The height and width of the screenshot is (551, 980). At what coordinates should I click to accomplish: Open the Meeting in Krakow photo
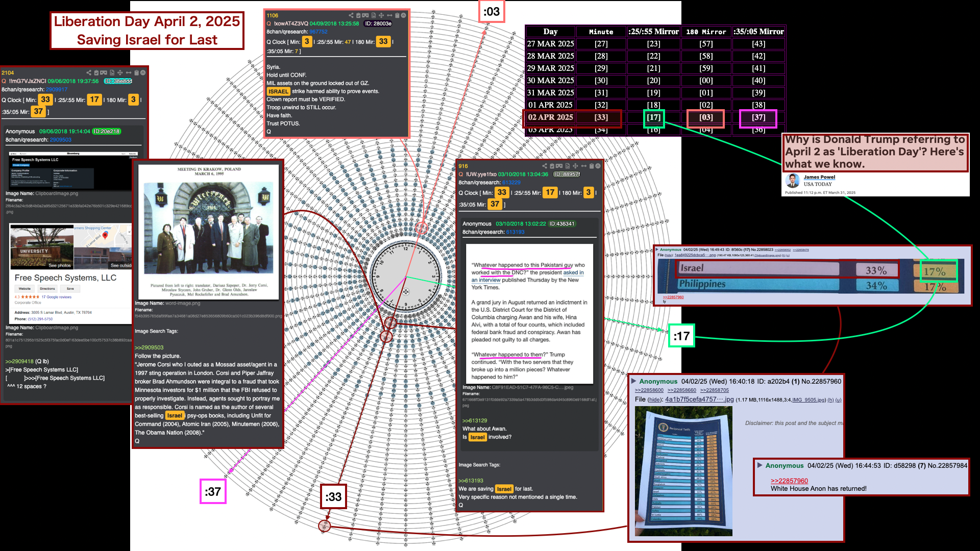[209, 232]
